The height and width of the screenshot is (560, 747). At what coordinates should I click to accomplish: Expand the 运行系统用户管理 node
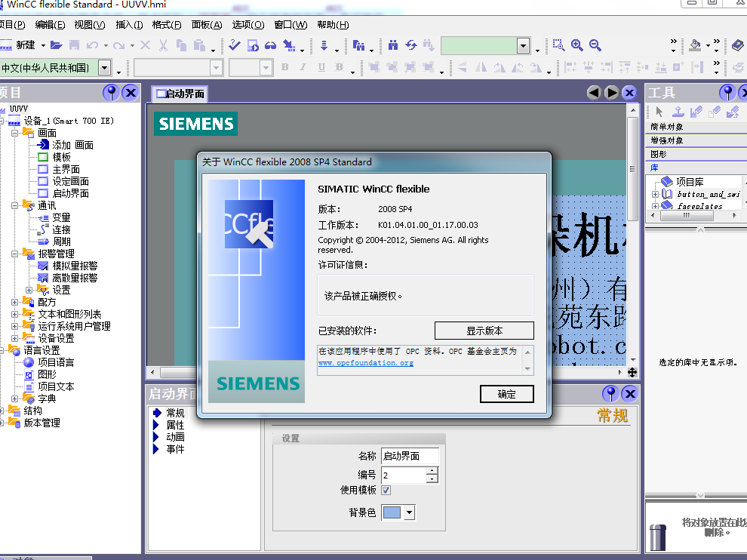15,326
